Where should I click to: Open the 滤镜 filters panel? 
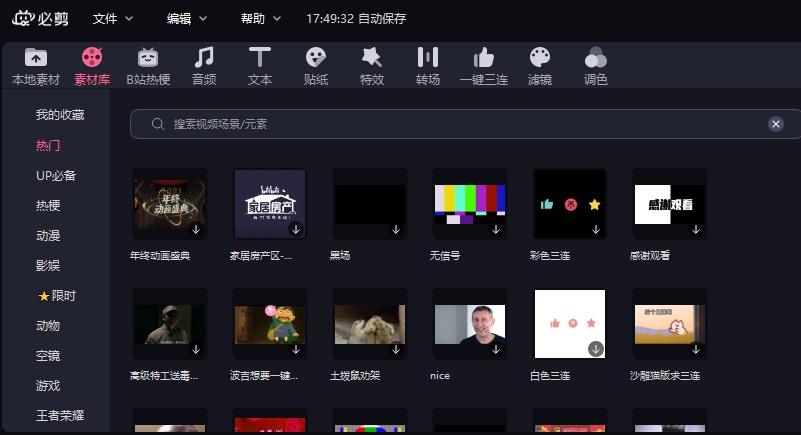[539, 66]
